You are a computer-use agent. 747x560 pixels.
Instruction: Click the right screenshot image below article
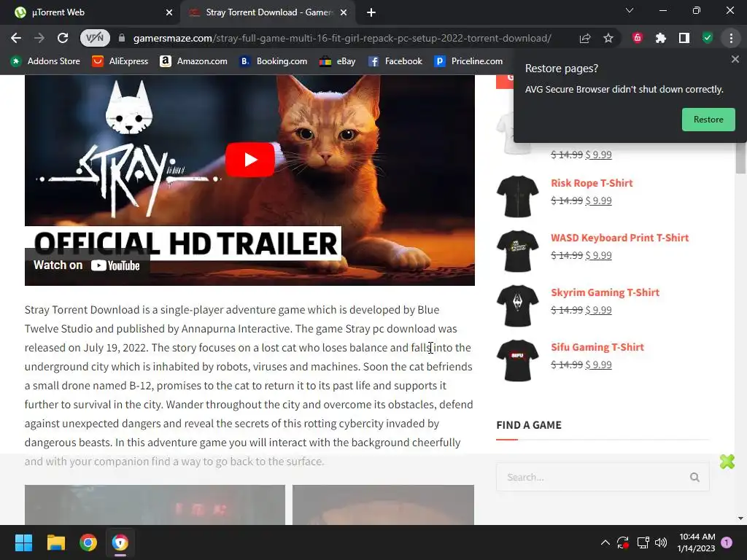click(383, 505)
